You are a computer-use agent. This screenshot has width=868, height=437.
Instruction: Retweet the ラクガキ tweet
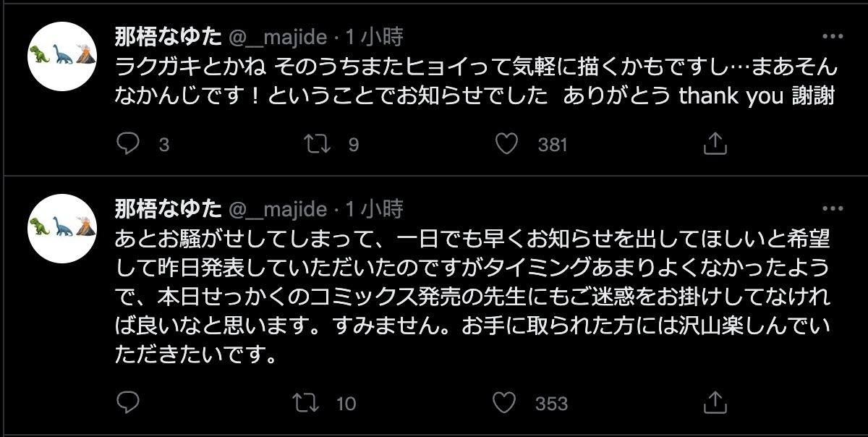(315, 144)
